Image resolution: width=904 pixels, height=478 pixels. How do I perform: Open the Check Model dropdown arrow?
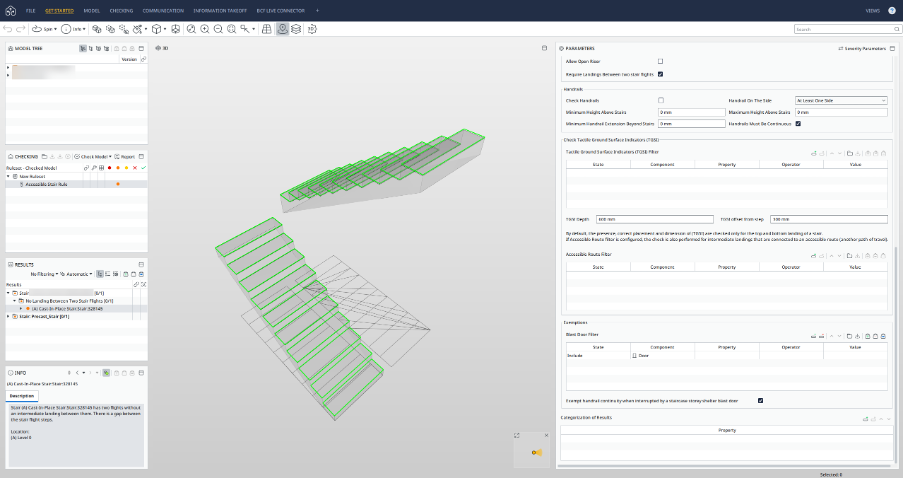click(110, 157)
